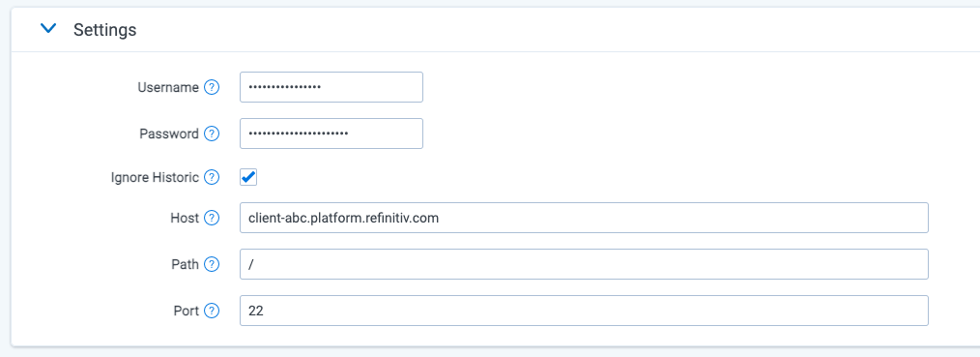Image resolution: width=980 pixels, height=357 pixels.
Task: Show help for Ignore Historic option
Action: (x=212, y=178)
